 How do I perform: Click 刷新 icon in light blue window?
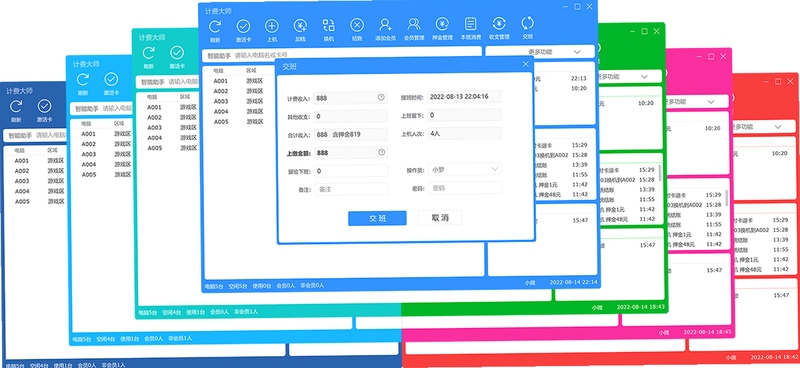coord(83,79)
